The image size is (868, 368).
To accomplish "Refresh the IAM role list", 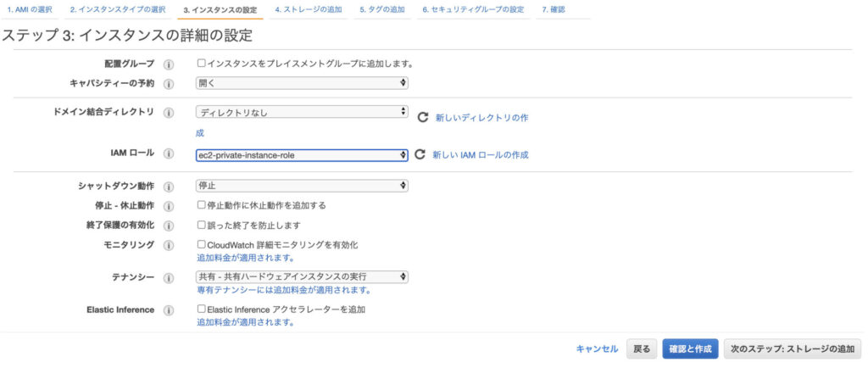I will pos(419,154).
